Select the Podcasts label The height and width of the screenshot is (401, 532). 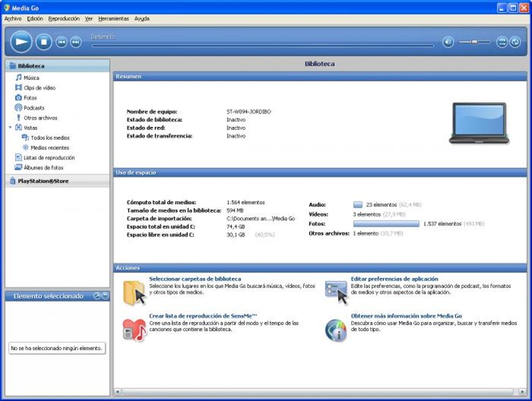pyautogui.click(x=34, y=107)
